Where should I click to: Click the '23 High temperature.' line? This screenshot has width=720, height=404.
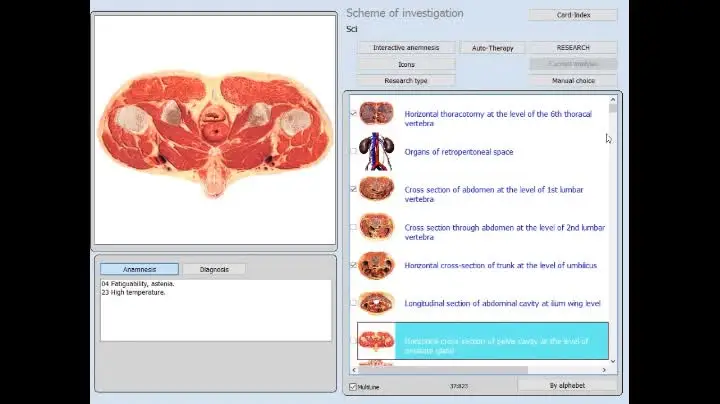tap(133, 292)
